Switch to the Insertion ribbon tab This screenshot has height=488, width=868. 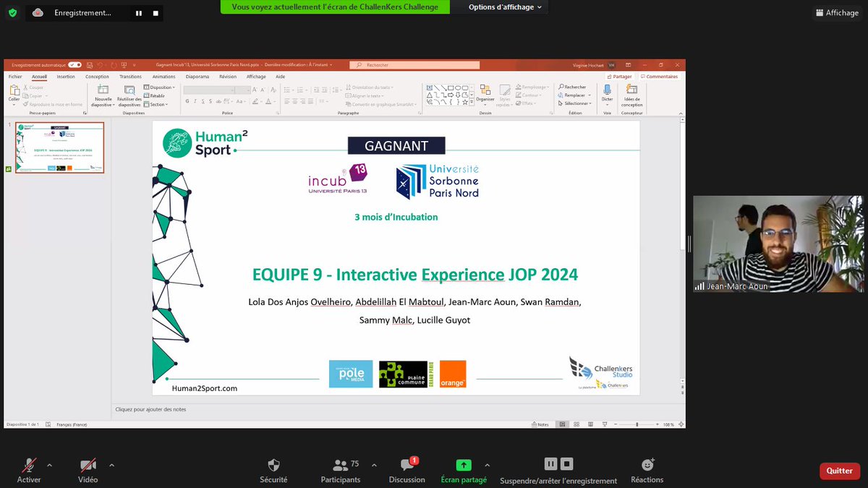tap(66, 77)
